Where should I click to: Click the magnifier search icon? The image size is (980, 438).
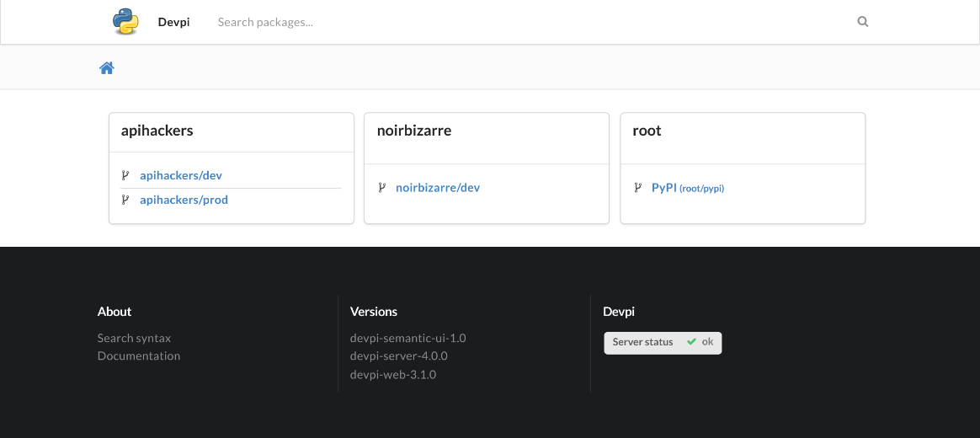click(x=862, y=22)
